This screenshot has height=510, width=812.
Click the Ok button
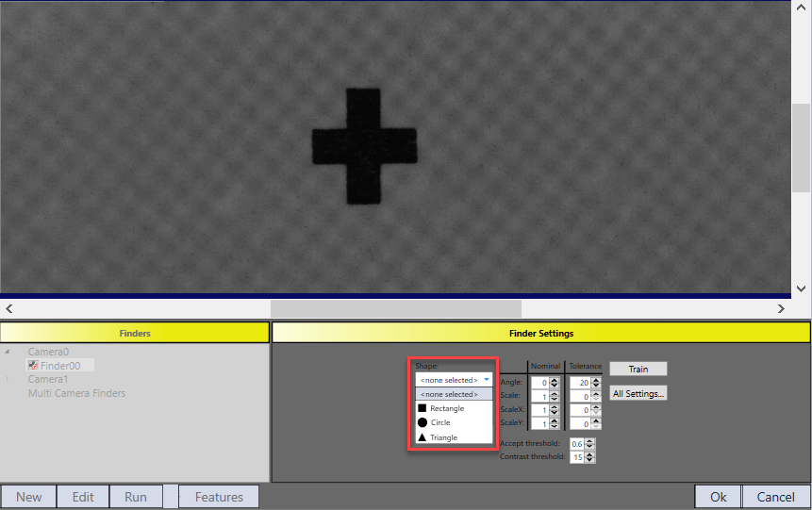[x=718, y=497]
